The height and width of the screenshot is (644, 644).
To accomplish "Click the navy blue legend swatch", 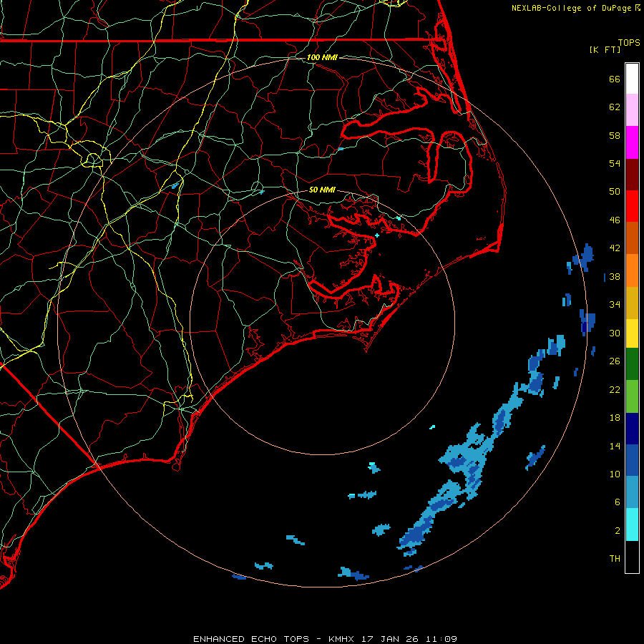I will coord(632,429).
